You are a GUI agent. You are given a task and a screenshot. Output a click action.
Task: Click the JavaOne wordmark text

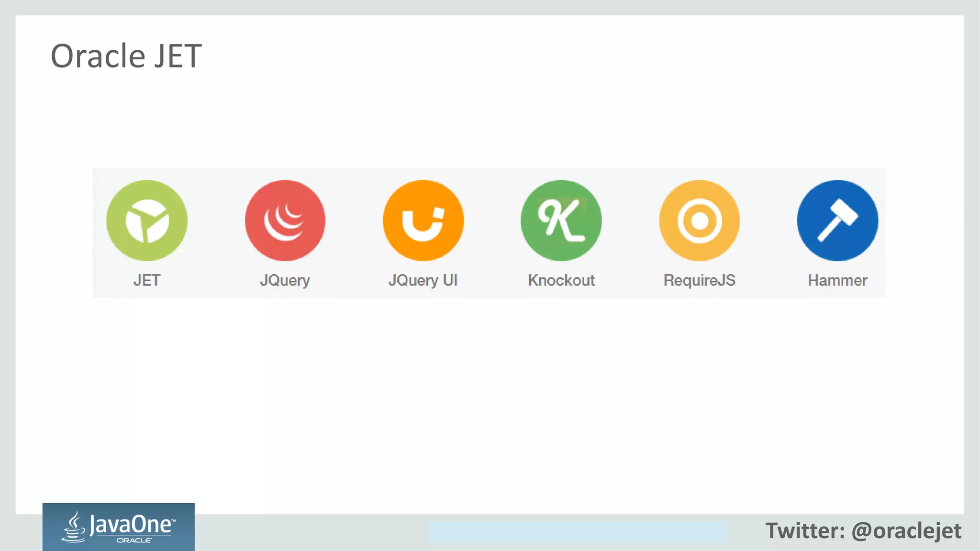point(132,525)
